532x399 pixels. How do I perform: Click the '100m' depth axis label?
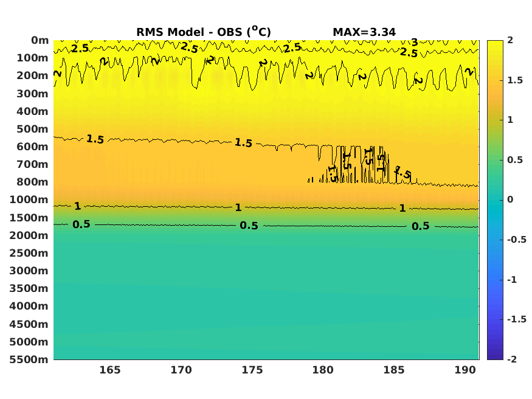pos(33,58)
